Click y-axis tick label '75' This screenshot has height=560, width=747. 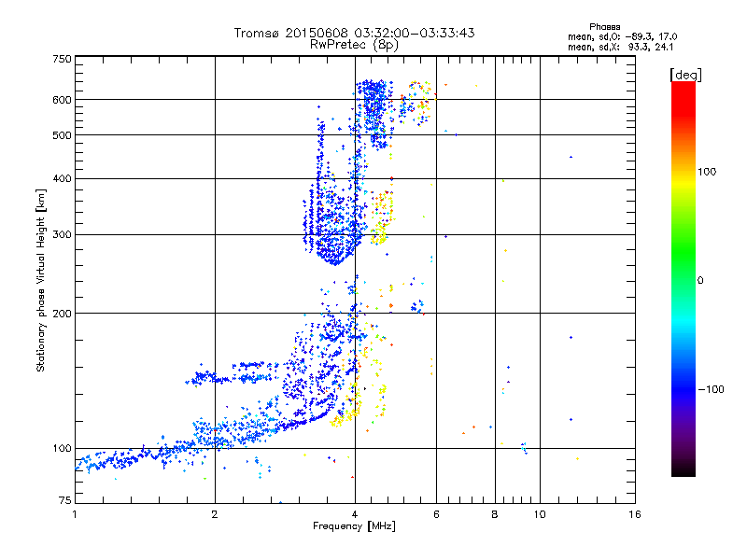[65, 500]
